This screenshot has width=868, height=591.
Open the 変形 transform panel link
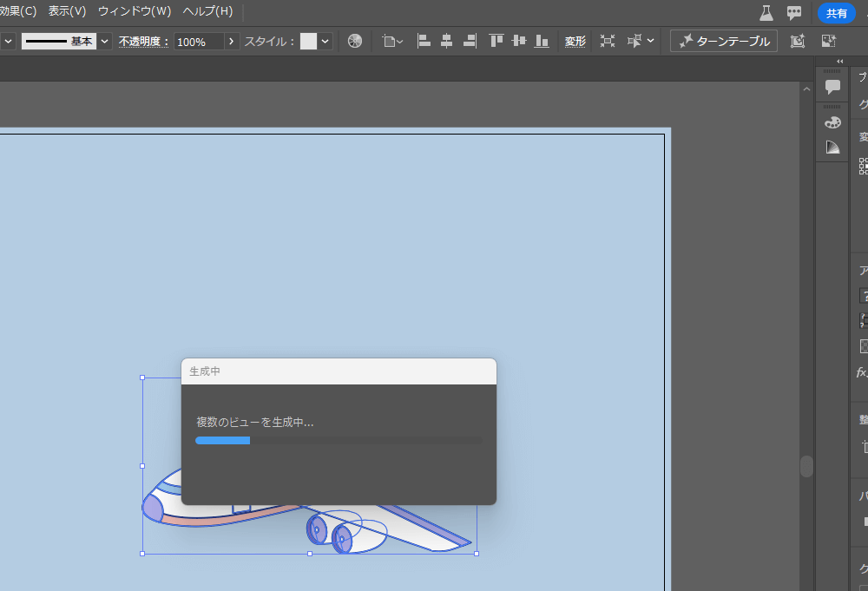point(575,41)
